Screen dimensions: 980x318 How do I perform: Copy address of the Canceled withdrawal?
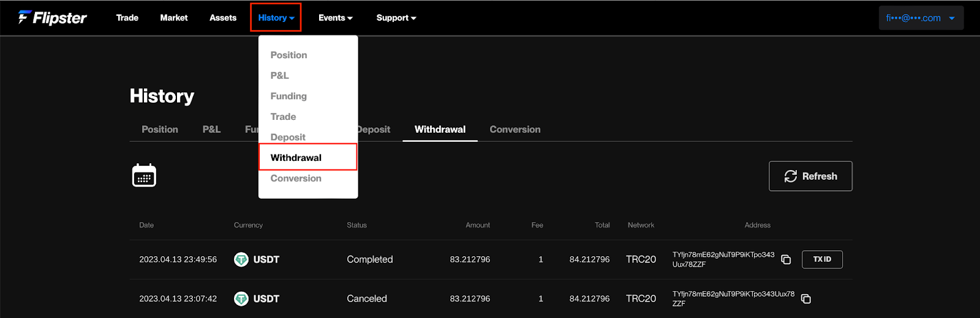pyautogui.click(x=806, y=298)
